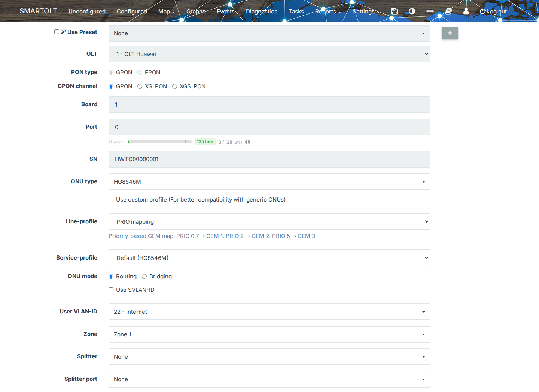Click the save floppy disk icon
Viewport: 539px width, 392px height.
[x=394, y=11]
